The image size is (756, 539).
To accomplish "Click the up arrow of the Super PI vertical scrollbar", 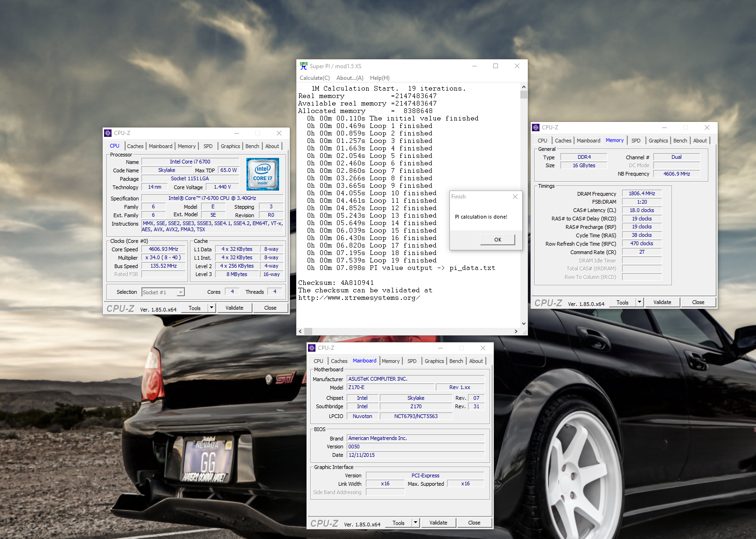I will point(524,87).
